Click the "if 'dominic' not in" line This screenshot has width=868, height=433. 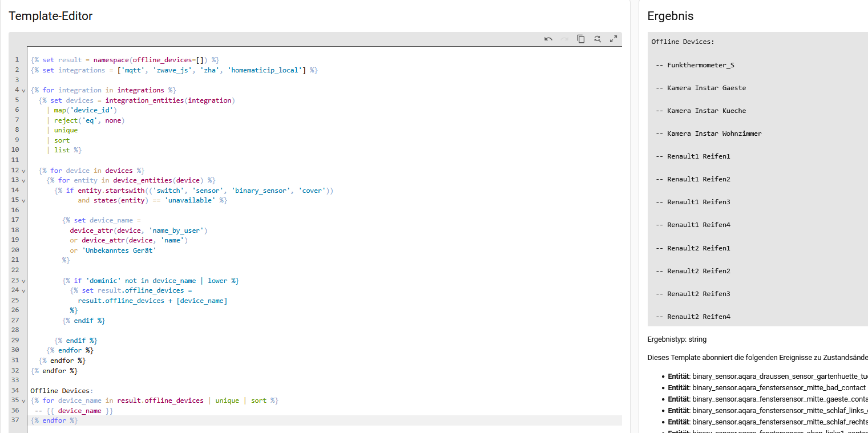pyautogui.click(x=151, y=281)
